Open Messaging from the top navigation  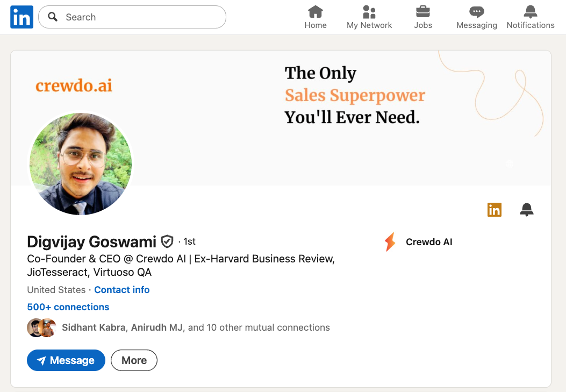point(477,17)
